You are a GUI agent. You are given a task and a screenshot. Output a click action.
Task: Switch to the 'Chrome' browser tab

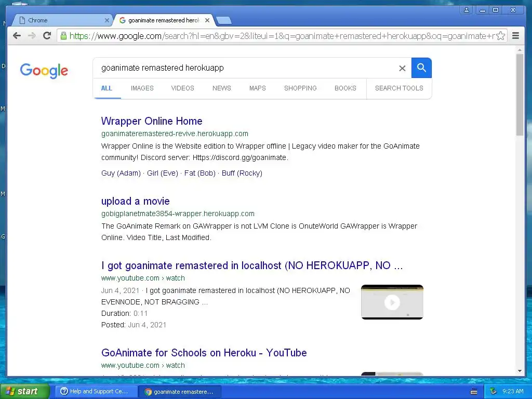tap(63, 20)
